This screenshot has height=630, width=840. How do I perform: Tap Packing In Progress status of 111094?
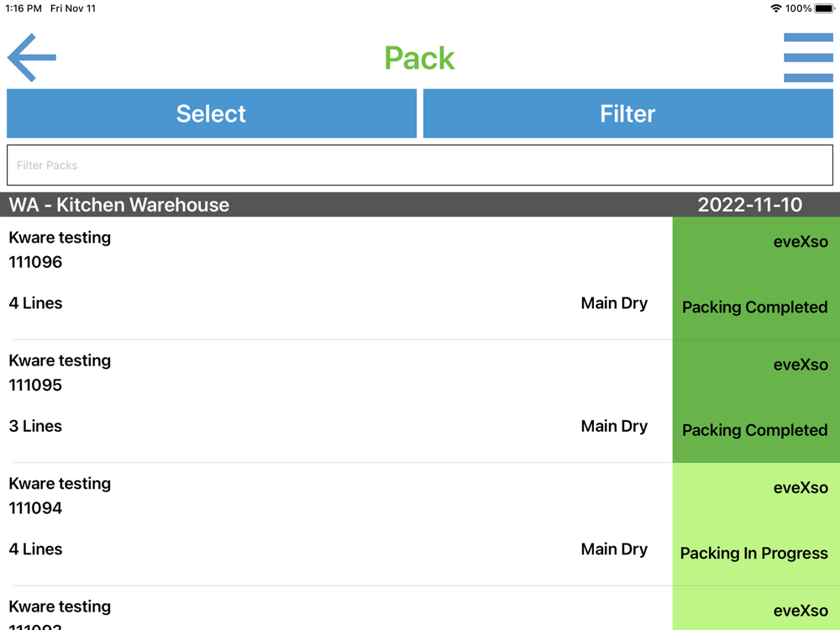tap(753, 554)
